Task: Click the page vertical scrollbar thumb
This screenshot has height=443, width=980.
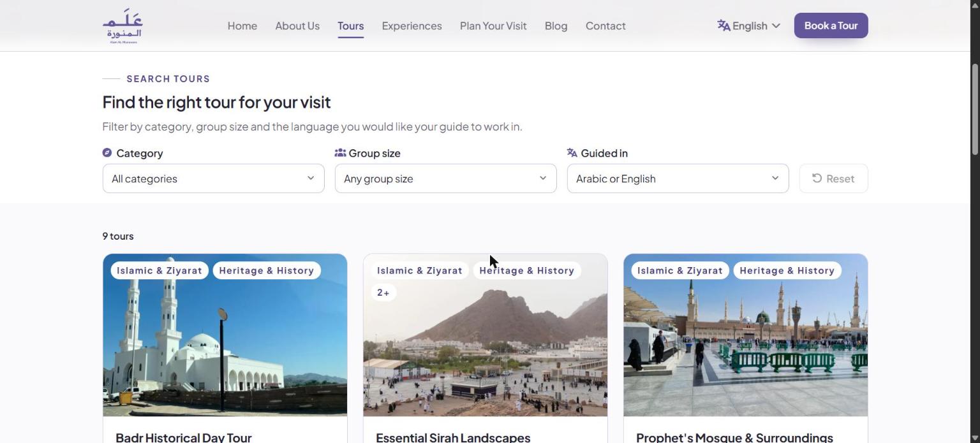Action: tap(975, 108)
